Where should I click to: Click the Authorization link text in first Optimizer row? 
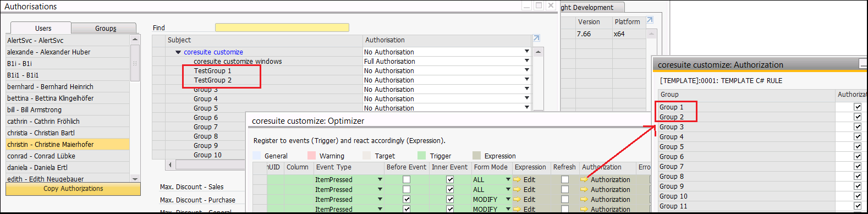[611, 180]
